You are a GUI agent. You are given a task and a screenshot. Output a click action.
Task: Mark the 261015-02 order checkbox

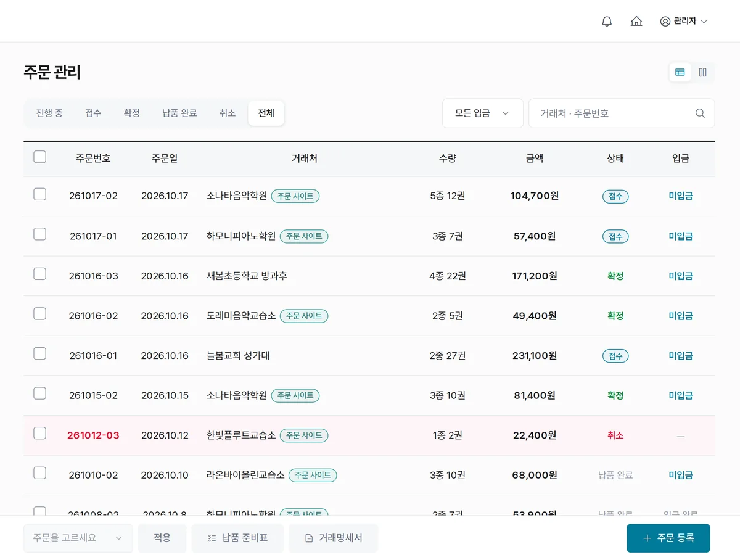(39, 393)
